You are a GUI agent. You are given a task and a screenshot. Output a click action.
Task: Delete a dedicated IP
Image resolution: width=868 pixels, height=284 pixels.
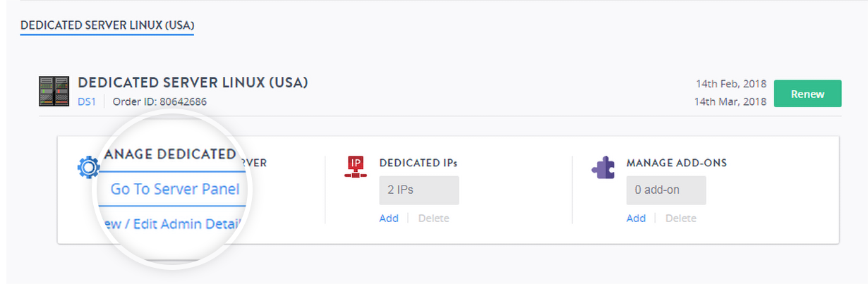tap(433, 218)
